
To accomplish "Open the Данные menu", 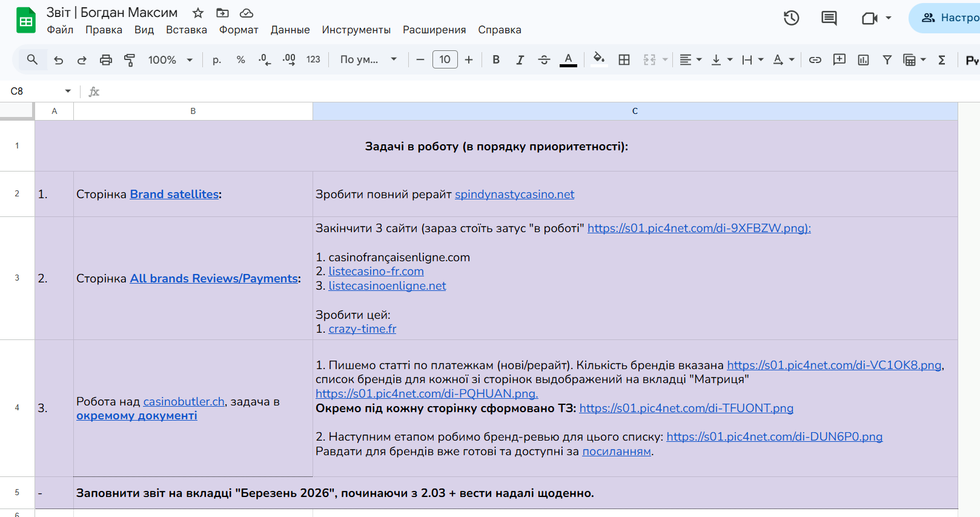I will [x=290, y=30].
